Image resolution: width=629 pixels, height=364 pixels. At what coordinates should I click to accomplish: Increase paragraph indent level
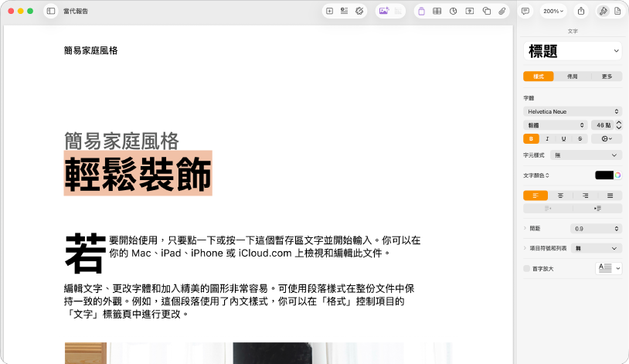(x=598, y=209)
